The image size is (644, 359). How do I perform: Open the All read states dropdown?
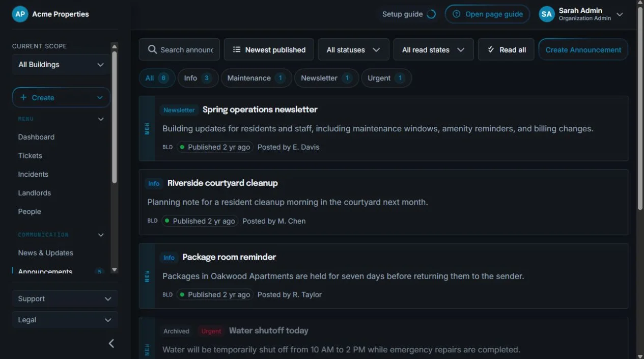[x=433, y=49]
